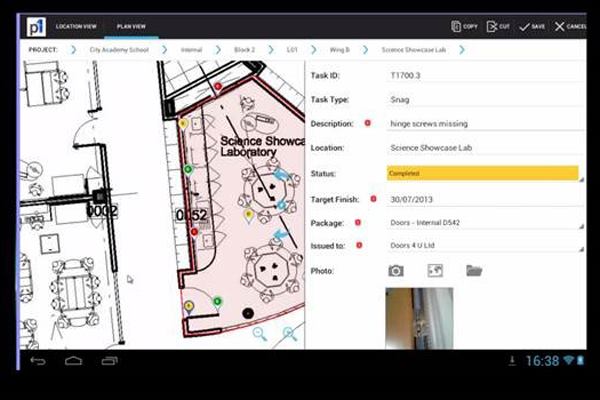This screenshot has width=600, height=400.
Task: Tap the Android back button
Action: click(38, 361)
